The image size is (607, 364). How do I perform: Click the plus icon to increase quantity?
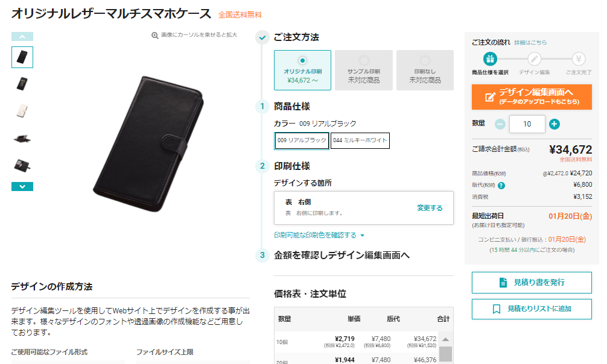[555, 124]
